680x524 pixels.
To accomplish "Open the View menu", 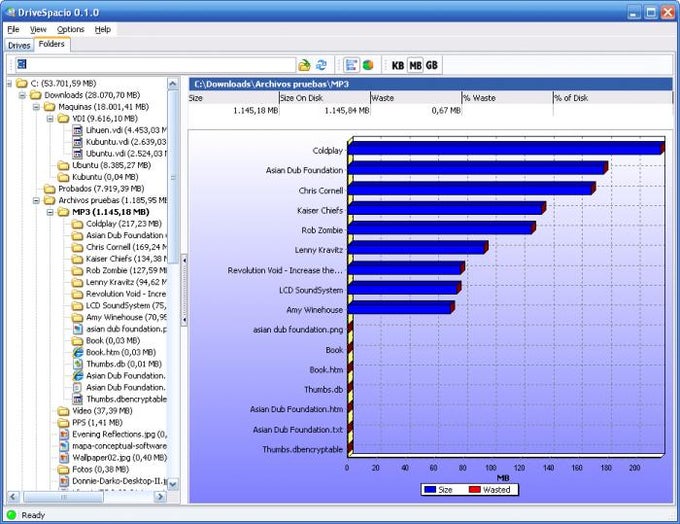I will pos(38,29).
